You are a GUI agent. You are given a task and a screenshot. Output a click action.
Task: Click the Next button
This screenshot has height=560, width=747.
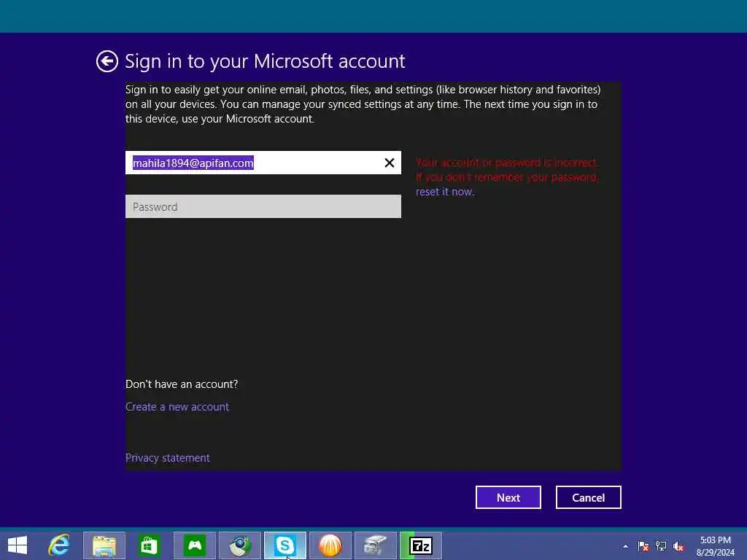(x=508, y=497)
